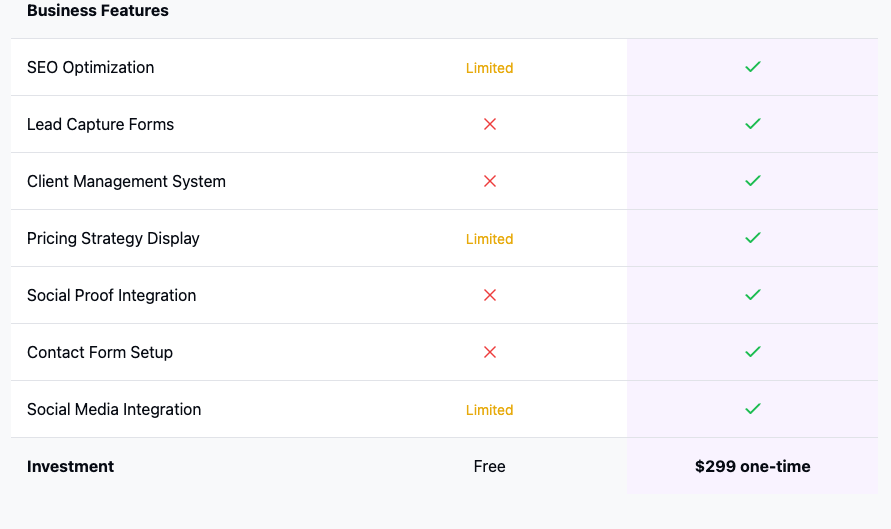The width and height of the screenshot is (891, 529).
Task: Click the Free price value
Action: click(489, 466)
